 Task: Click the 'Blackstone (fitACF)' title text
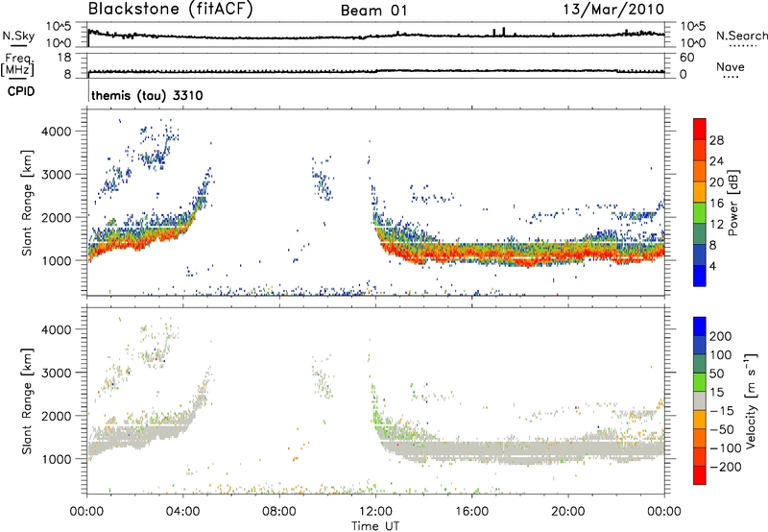[171, 9]
